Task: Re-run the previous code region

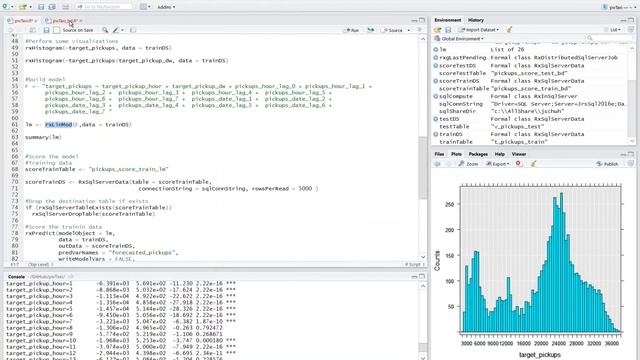Action: tap(371, 30)
